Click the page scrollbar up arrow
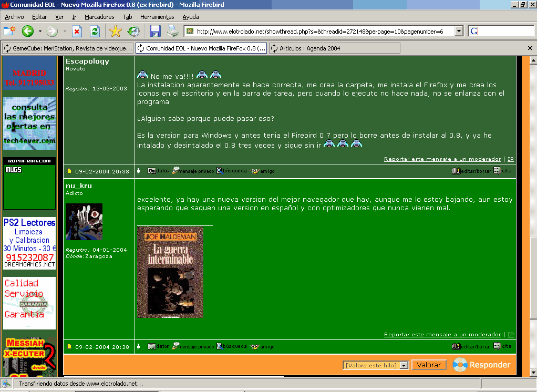This screenshot has width=537, height=392. [533, 60]
